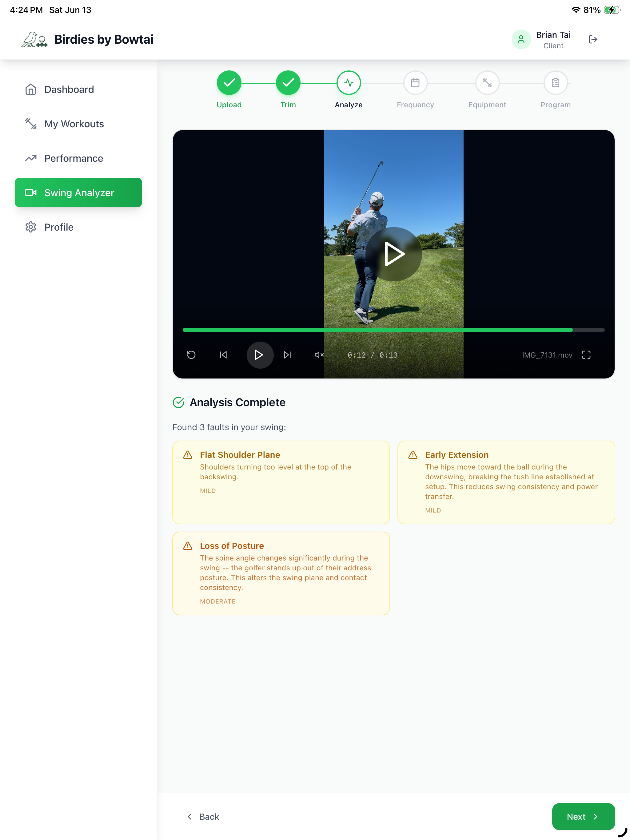Viewport: 630px width, 840px height.
Task: Click the 4:24 PM clock in status bar
Action: tap(26, 10)
